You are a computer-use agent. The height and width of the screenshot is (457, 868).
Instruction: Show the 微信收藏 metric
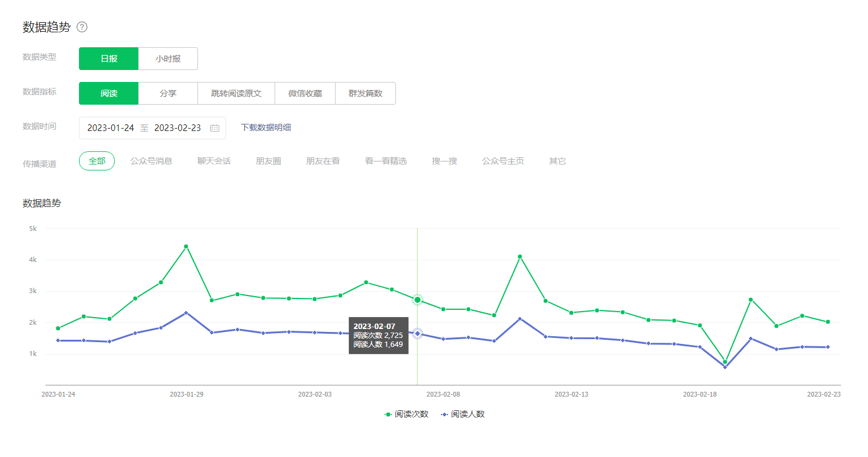305,93
